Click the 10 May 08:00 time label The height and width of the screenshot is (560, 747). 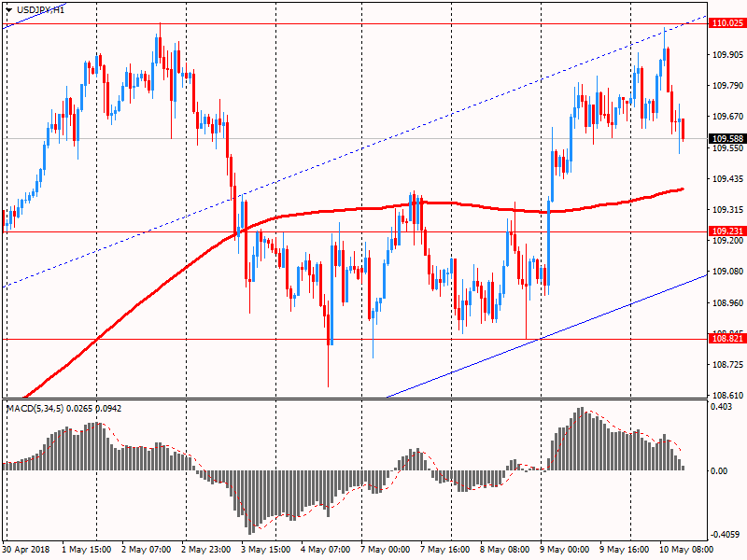click(x=686, y=550)
